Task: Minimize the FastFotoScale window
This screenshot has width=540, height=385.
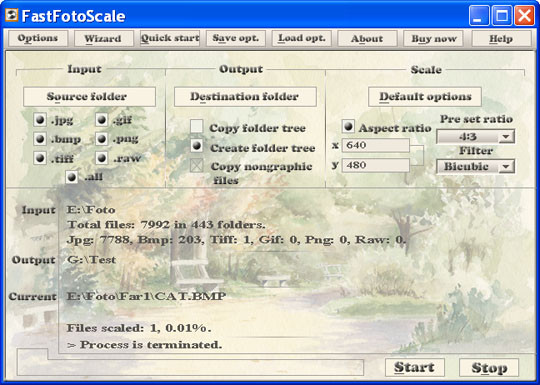Action: [x=478, y=16]
